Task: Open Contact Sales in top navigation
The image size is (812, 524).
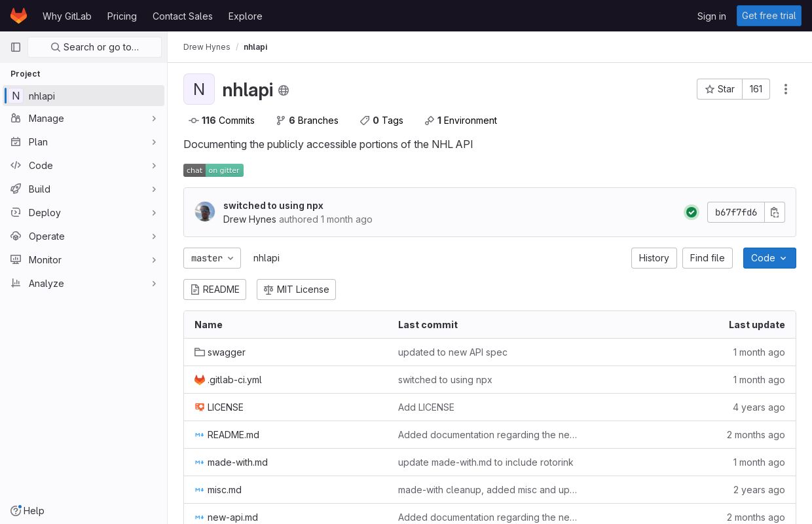Action: pyautogui.click(x=183, y=16)
